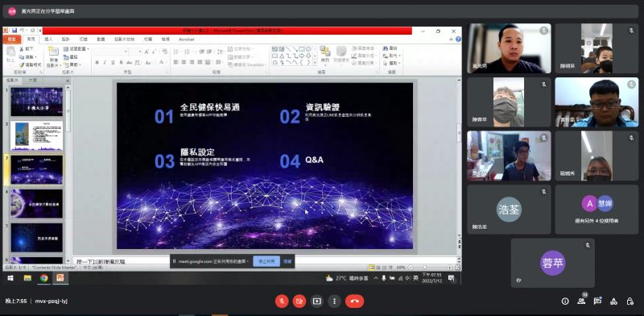Click the Undo arrow in quick access toolbar
The height and width of the screenshot is (316, 644).
pyautogui.click(x=22, y=31)
